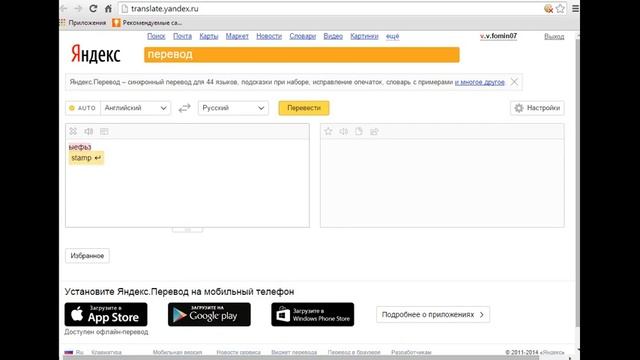
Task: Add the translation to favorites with star icon
Action: click(328, 131)
